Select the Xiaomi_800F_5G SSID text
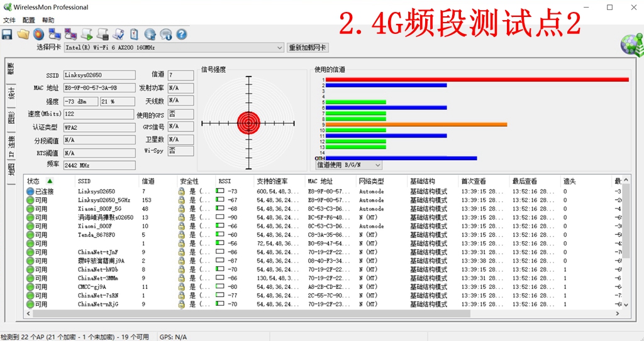The height and width of the screenshot is (341, 644). pos(99,209)
